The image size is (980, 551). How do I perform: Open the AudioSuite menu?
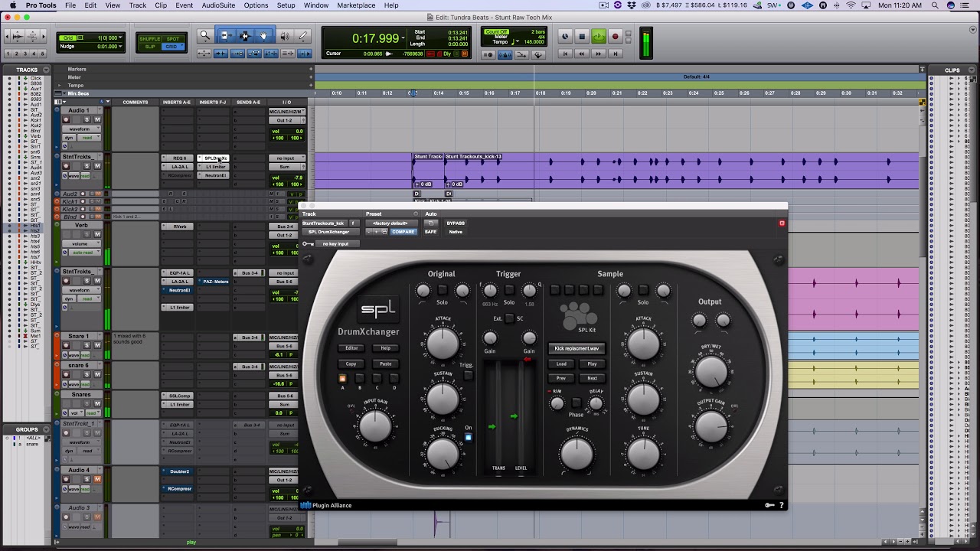[218, 5]
